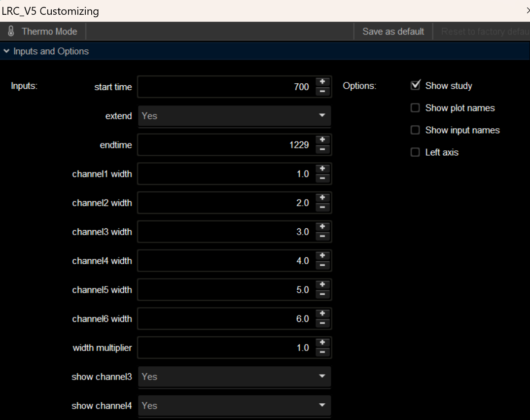Open the extend dropdown
530x420 pixels.
235,116
